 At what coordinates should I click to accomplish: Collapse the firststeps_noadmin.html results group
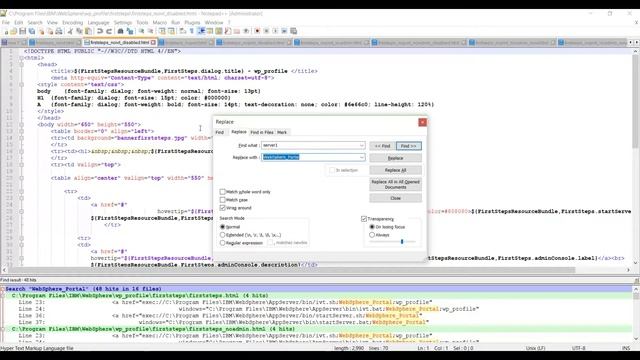2,329
